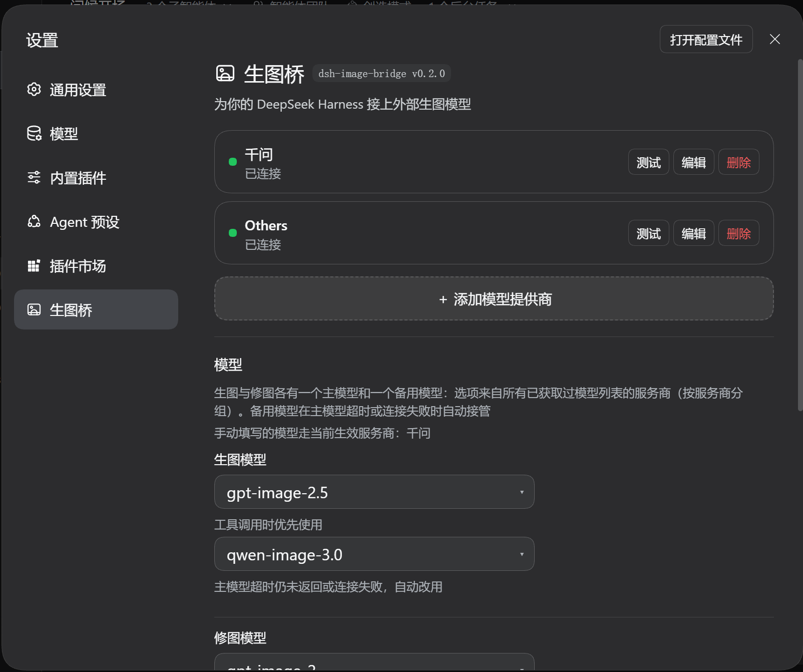Click the green status dot of 千问

(x=233, y=162)
